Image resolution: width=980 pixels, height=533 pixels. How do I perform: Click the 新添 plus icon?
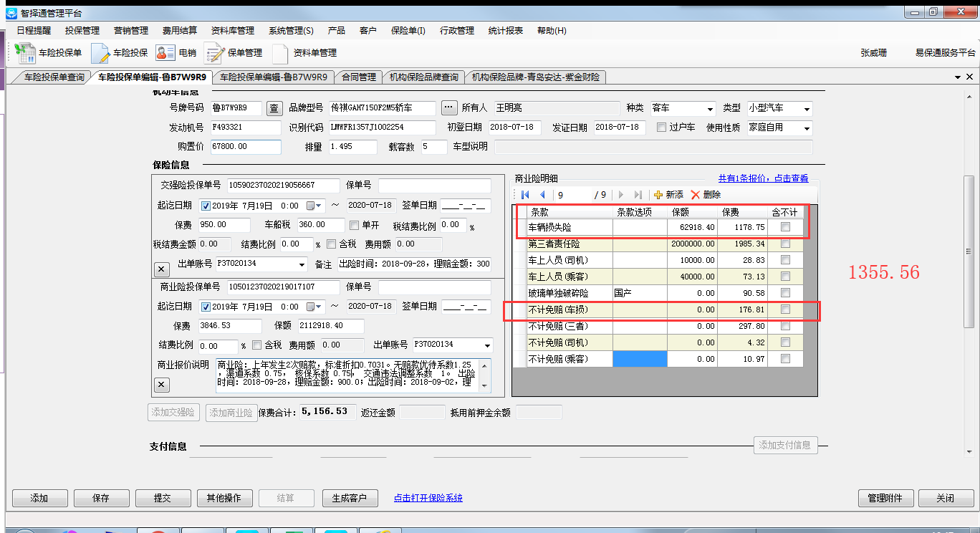tap(658, 195)
